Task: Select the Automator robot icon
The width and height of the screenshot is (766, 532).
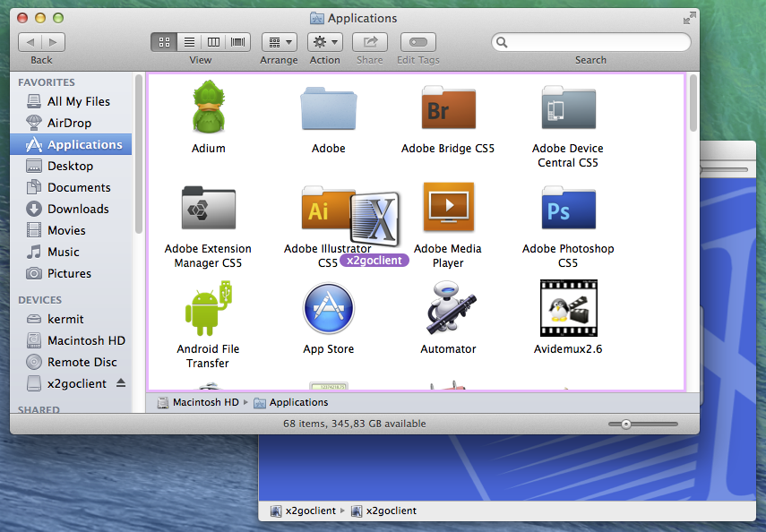Action: [x=447, y=309]
